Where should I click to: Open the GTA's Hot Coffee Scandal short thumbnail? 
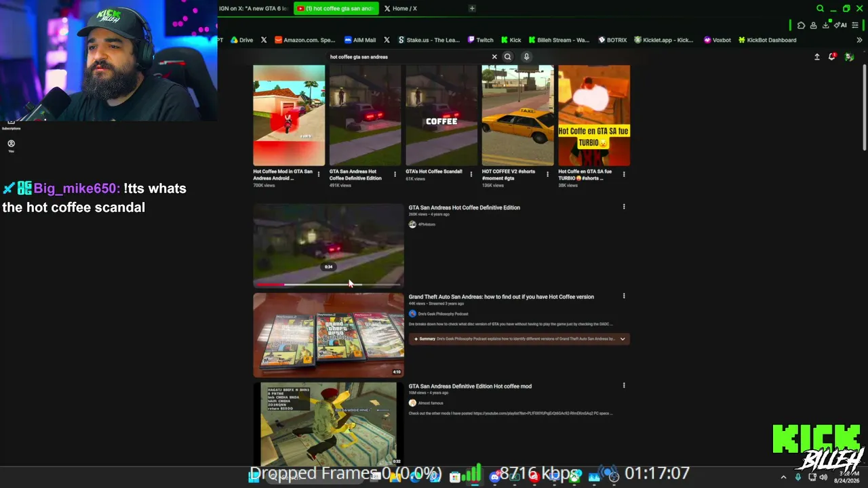pyautogui.click(x=441, y=115)
